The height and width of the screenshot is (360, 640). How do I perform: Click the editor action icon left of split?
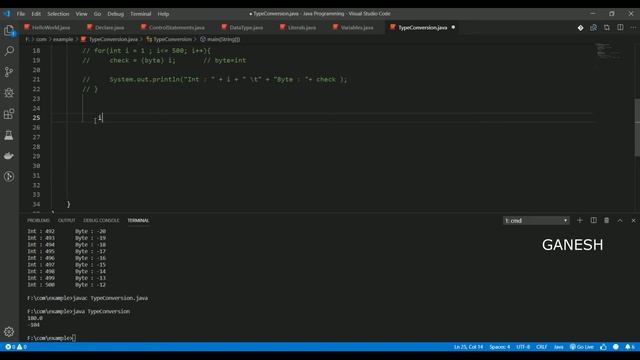(607, 28)
